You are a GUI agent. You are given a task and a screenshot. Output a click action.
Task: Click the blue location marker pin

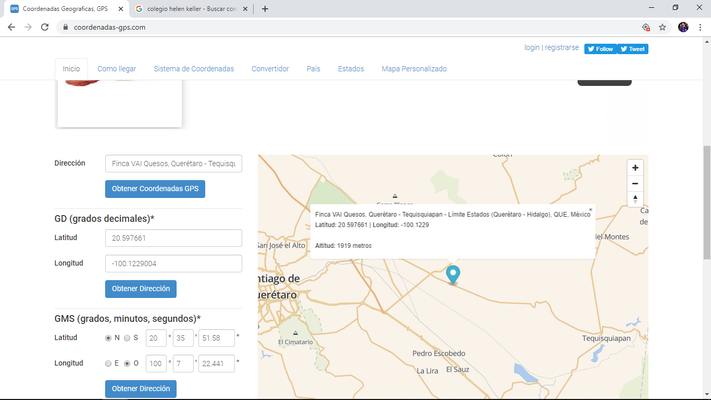(x=453, y=274)
